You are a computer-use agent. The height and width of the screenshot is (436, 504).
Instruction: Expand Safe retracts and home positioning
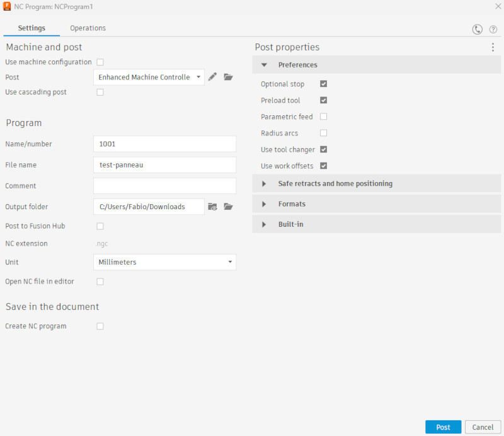pos(335,184)
